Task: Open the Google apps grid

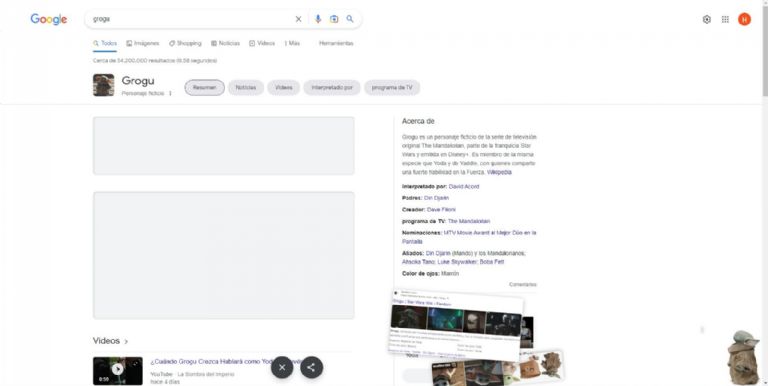Action: (x=725, y=19)
